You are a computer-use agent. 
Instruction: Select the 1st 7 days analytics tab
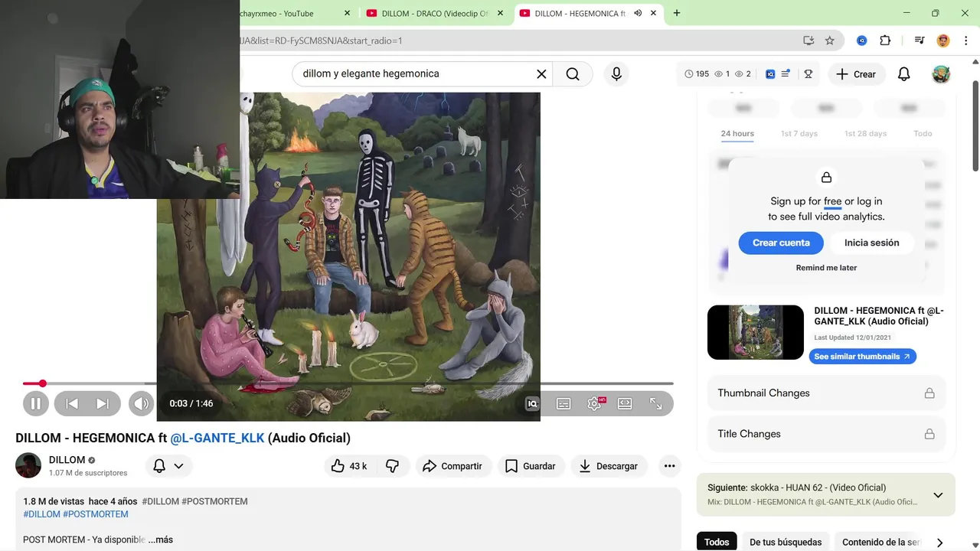799,134
